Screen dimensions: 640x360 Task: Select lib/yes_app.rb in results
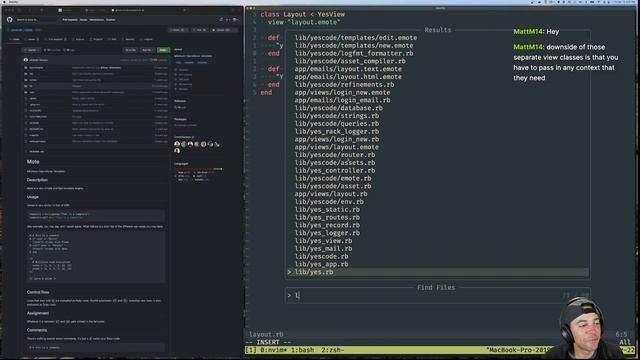click(321, 264)
